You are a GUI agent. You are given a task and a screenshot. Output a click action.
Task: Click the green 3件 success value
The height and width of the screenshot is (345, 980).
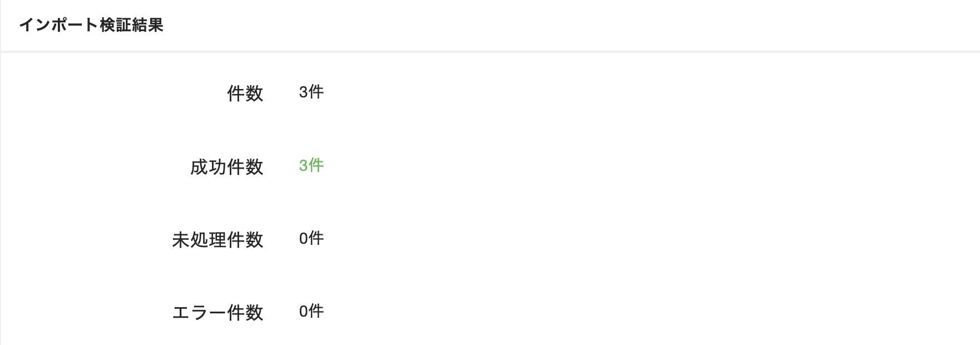coord(311,165)
